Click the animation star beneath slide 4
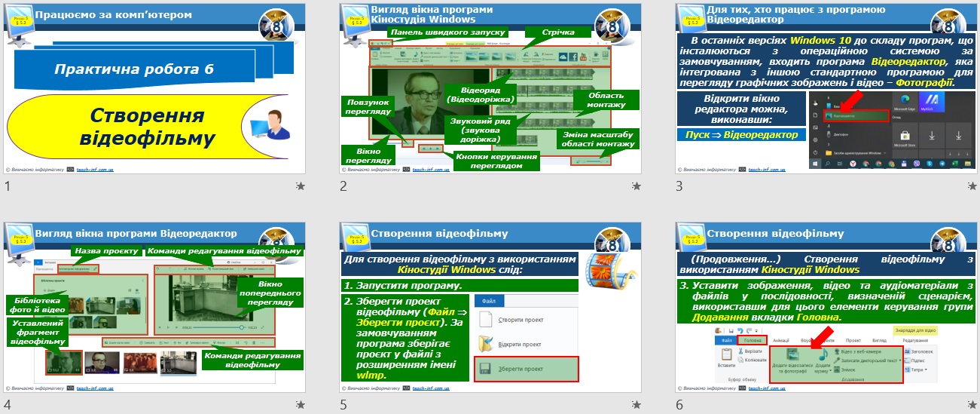Image resolution: width=980 pixels, height=414 pixels. [301, 405]
